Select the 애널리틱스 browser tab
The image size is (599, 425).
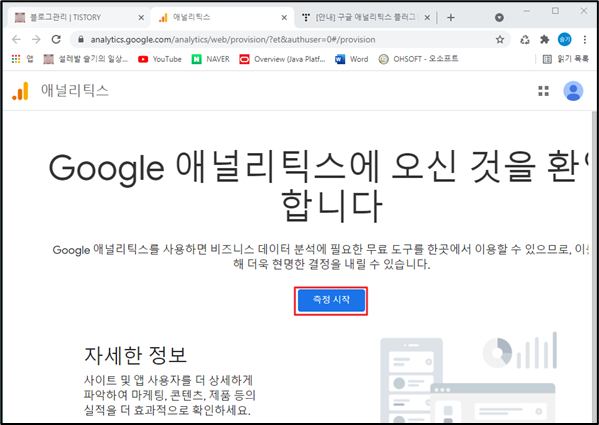(222, 17)
